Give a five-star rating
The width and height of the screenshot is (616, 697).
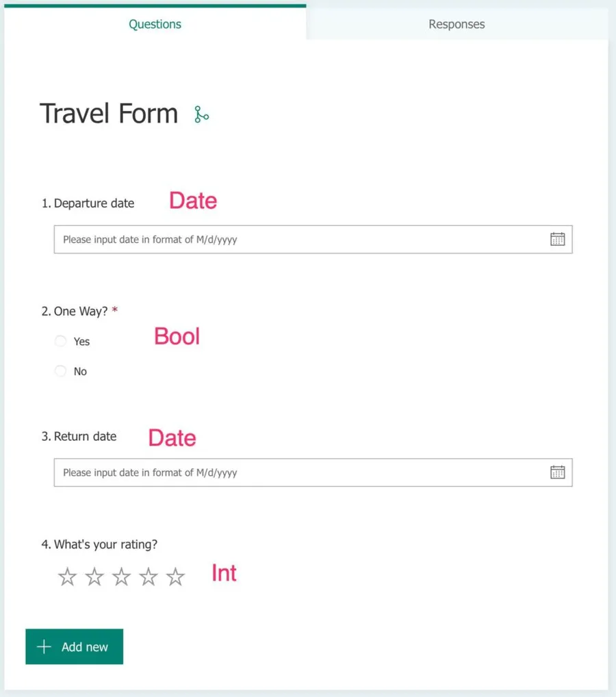[x=176, y=576]
